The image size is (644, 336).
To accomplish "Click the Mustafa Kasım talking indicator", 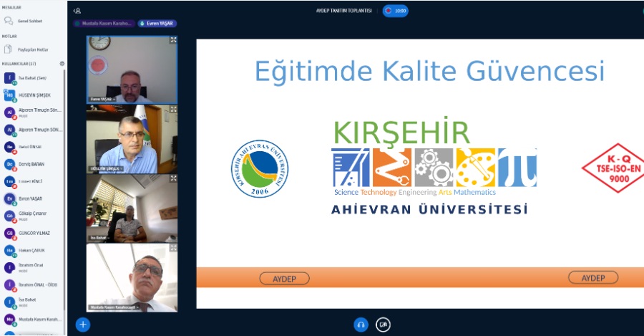I will tap(104, 23).
